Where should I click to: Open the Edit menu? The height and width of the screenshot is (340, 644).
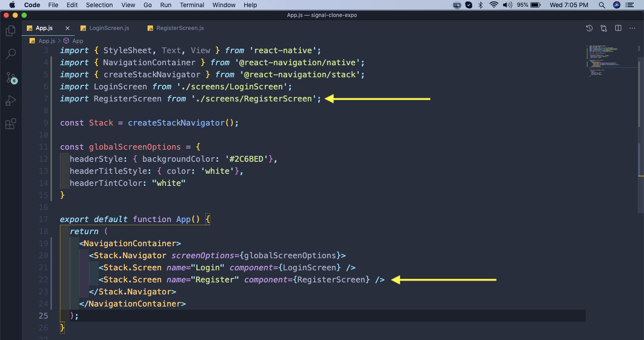(72, 5)
